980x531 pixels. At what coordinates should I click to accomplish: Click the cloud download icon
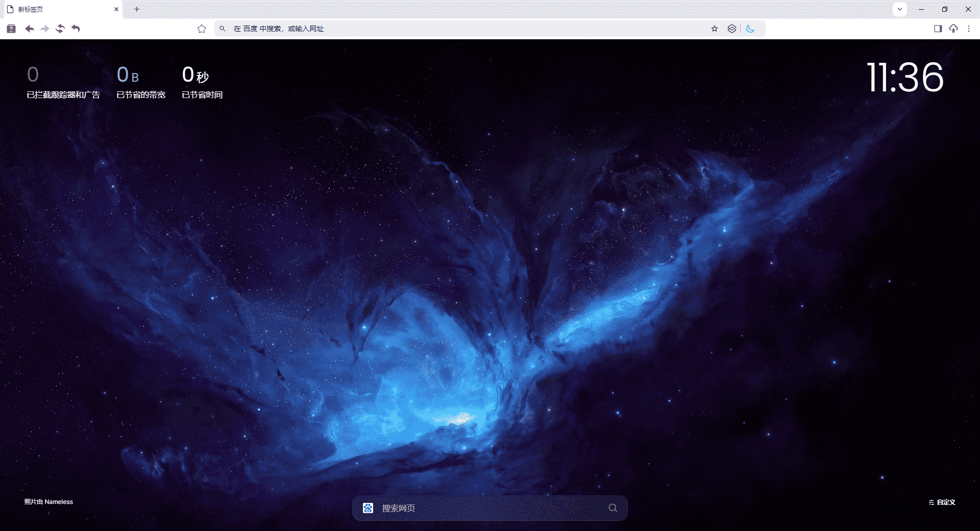point(953,29)
